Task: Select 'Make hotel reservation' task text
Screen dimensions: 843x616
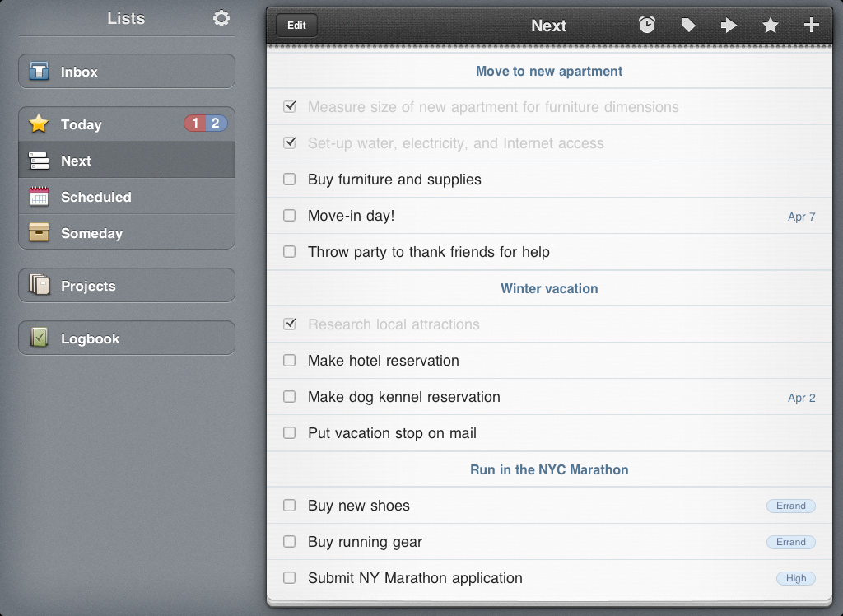Action: pos(384,361)
